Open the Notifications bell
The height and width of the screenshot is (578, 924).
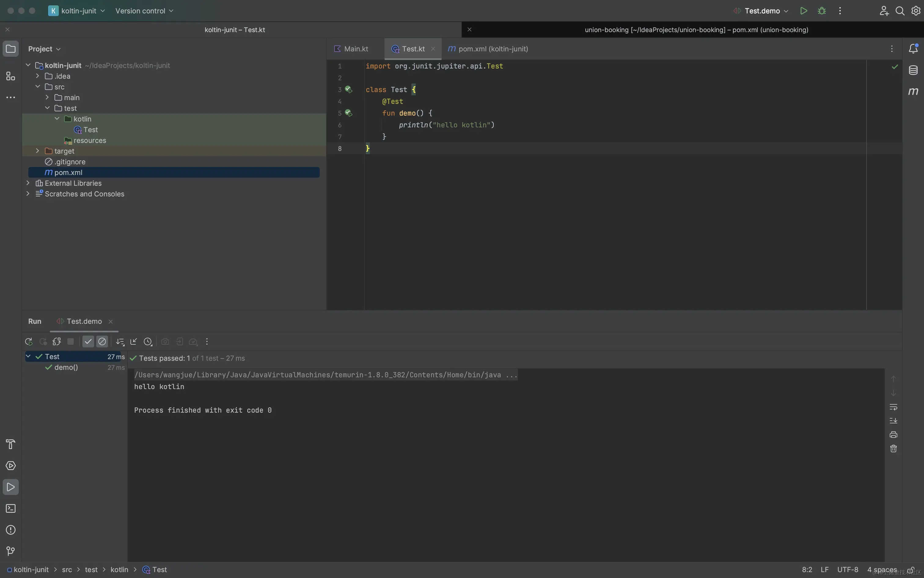(x=913, y=49)
